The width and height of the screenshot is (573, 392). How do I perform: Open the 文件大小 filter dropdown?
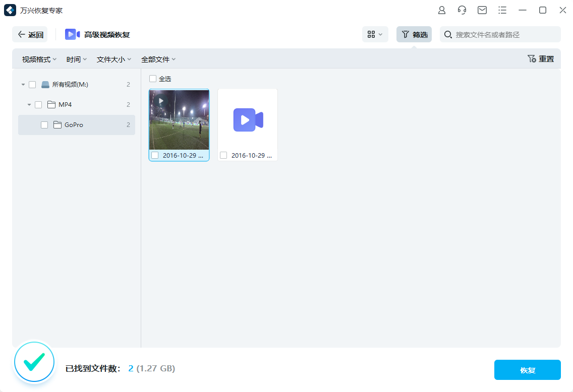(x=114, y=59)
